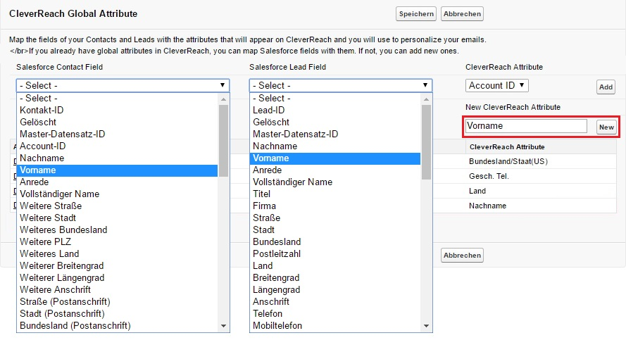Select Weitere Anschrift option

click(117, 290)
